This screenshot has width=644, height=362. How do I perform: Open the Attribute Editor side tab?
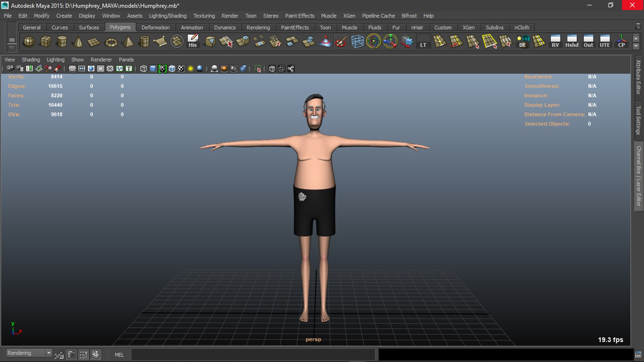[x=638, y=77]
